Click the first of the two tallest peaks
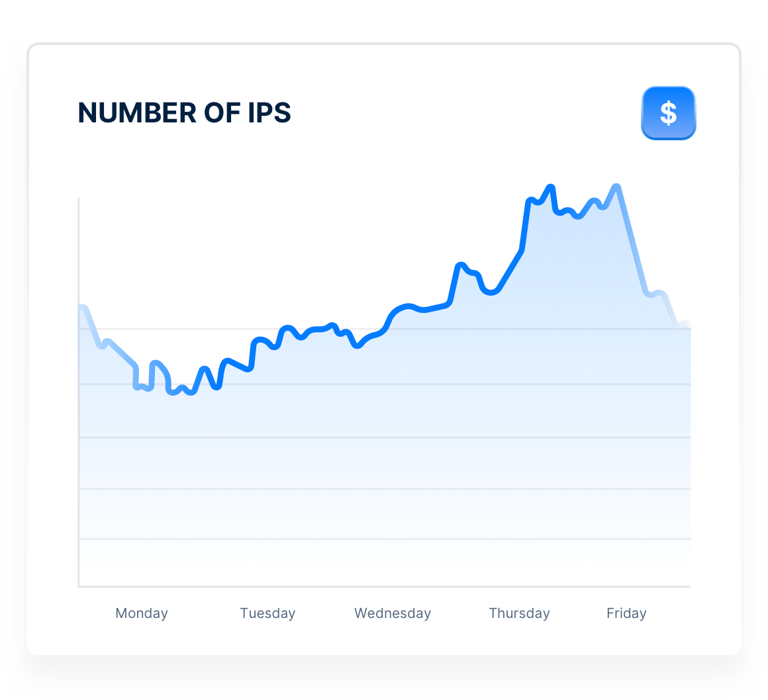 pyautogui.click(x=550, y=187)
